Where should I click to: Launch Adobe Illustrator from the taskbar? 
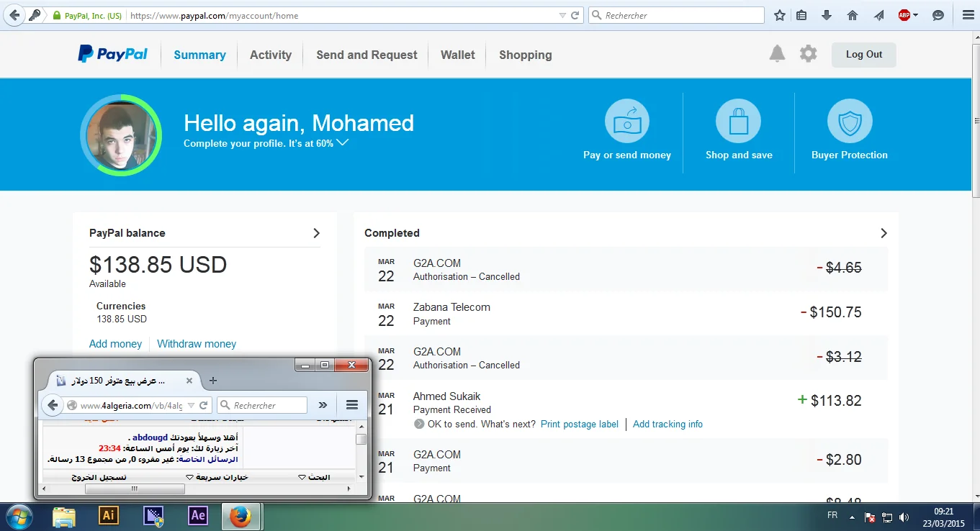tap(109, 516)
